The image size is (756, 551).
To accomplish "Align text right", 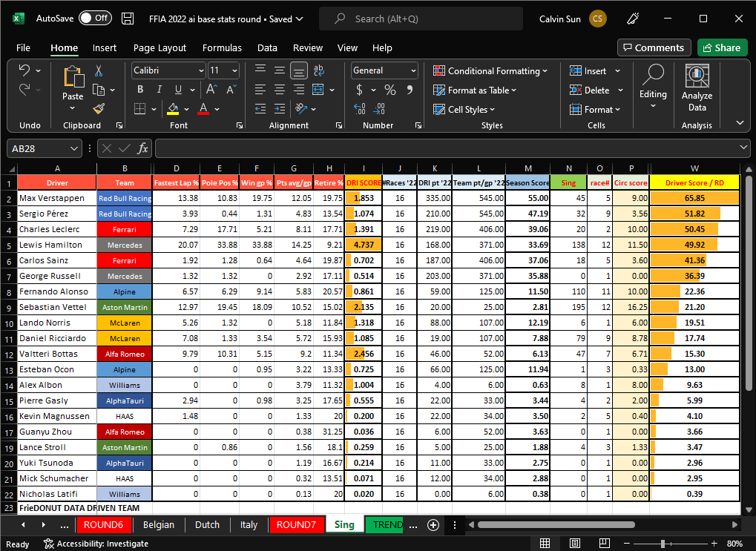I will click(x=299, y=90).
